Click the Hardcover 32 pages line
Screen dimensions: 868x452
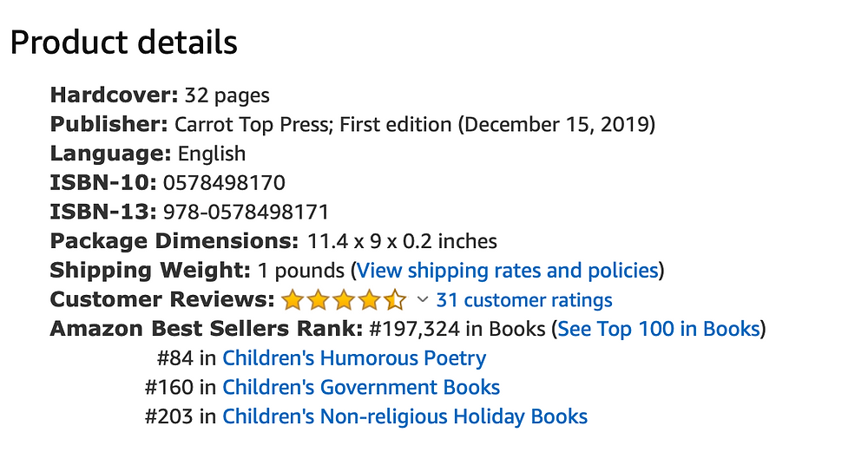[160, 95]
